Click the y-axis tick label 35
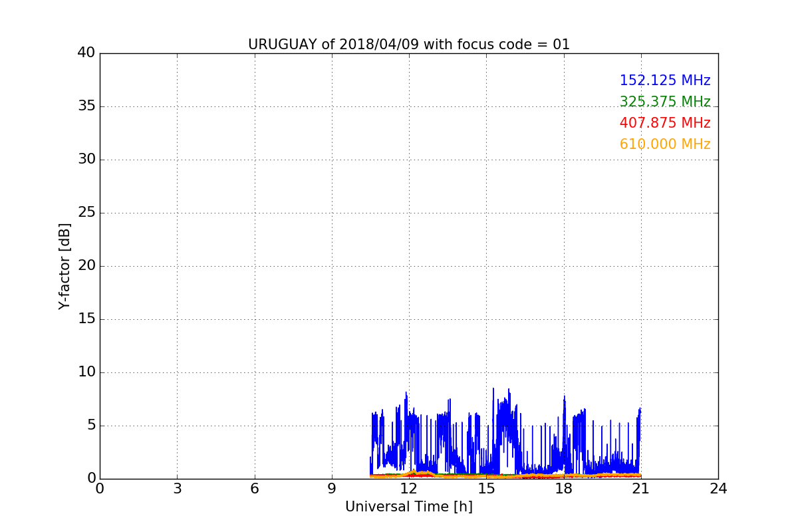Viewport: 798px width, 532px height. pyautogui.click(x=86, y=106)
